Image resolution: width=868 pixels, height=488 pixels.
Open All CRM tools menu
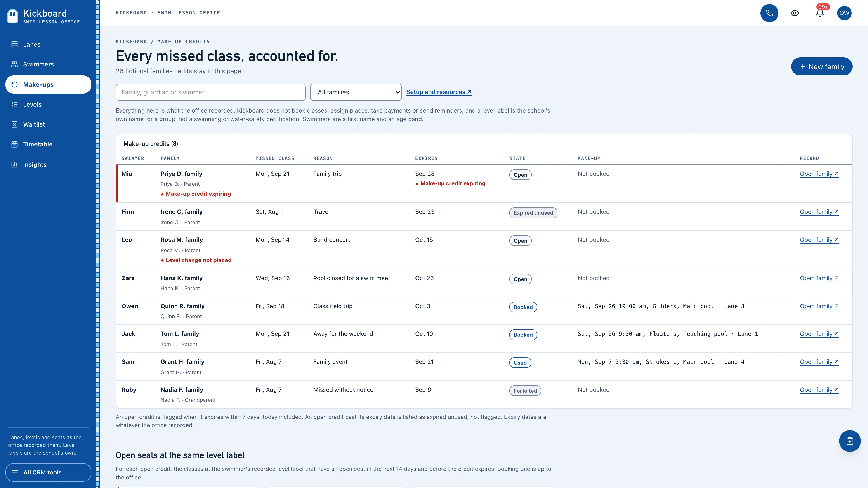(x=48, y=472)
